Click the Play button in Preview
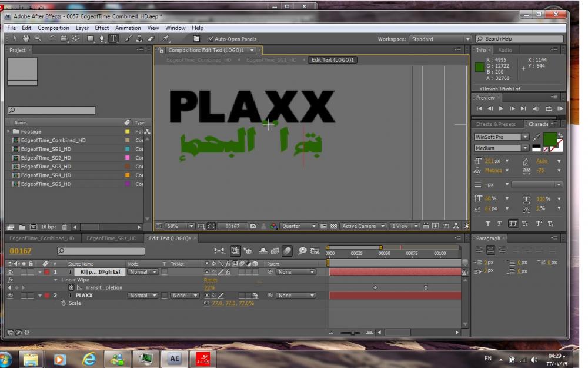Viewport: 588px width, 368px height. pos(500,108)
